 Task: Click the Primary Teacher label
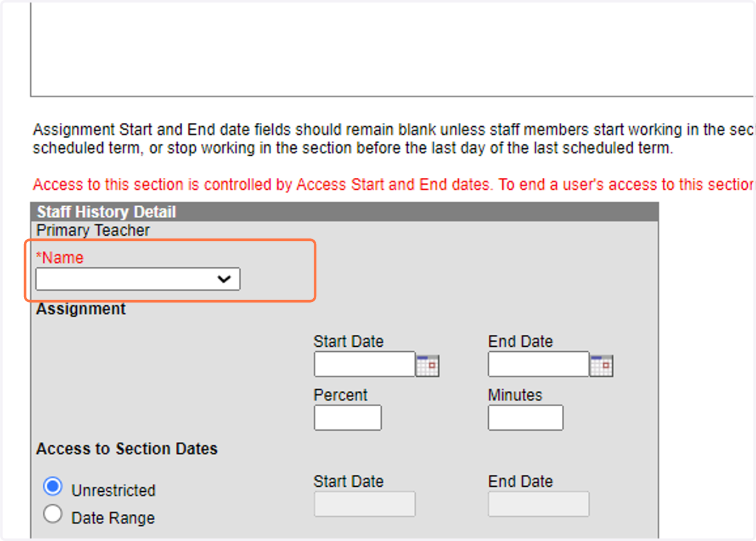(93, 230)
